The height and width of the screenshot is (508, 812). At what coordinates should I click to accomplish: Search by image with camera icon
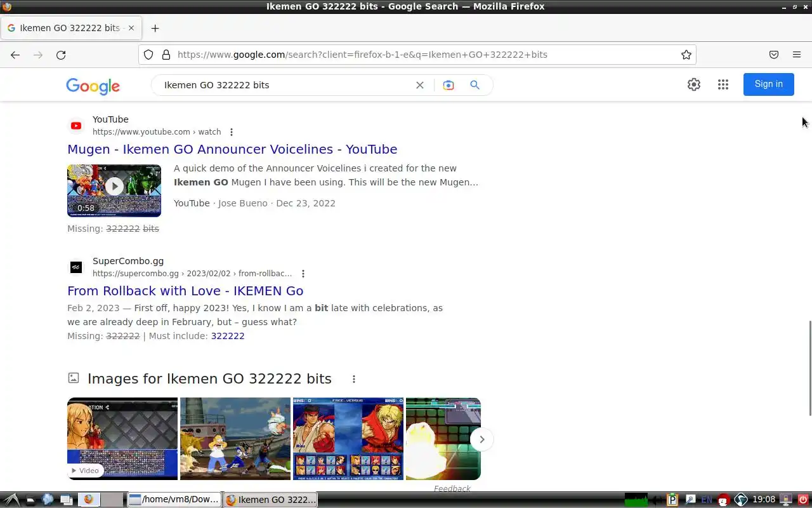point(449,85)
